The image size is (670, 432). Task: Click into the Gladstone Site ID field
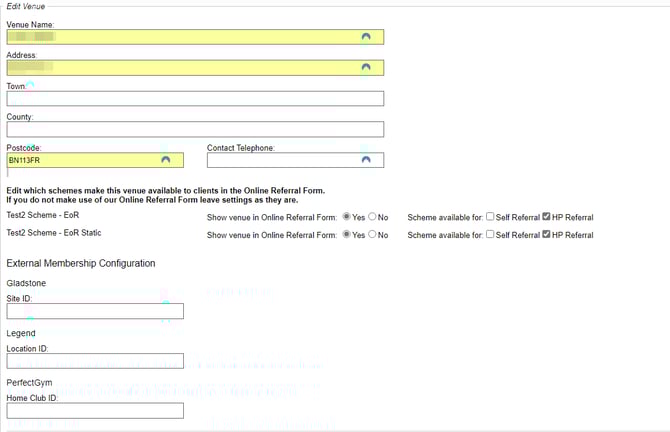pos(95,311)
